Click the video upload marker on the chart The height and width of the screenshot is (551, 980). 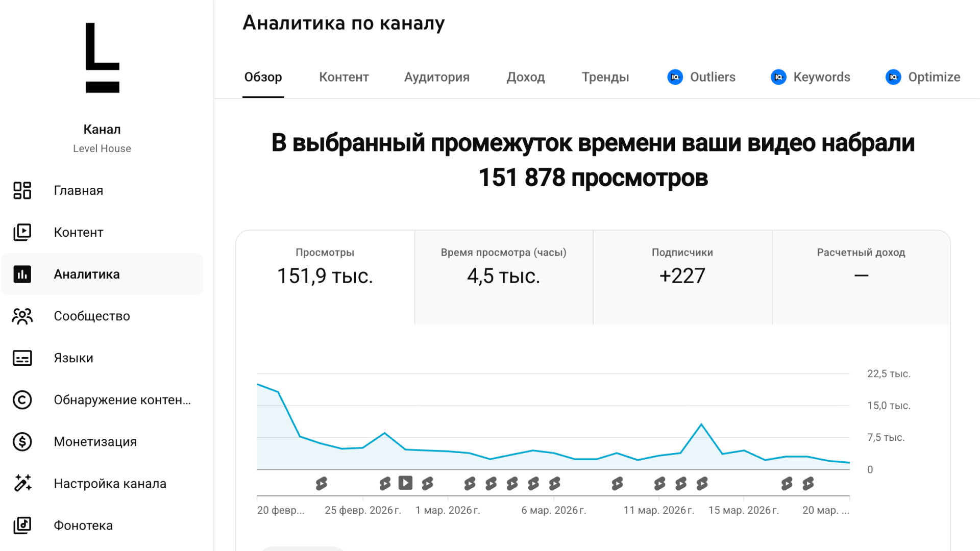pyautogui.click(x=406, y=483)
